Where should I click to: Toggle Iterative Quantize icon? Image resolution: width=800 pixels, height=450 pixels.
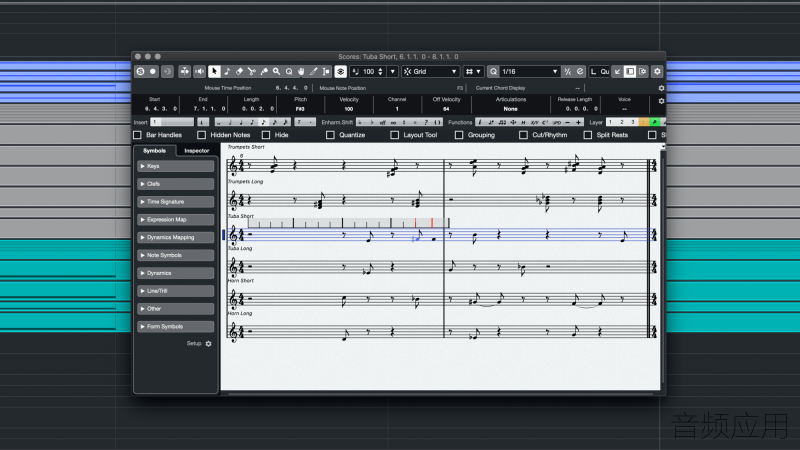point(568,72)
